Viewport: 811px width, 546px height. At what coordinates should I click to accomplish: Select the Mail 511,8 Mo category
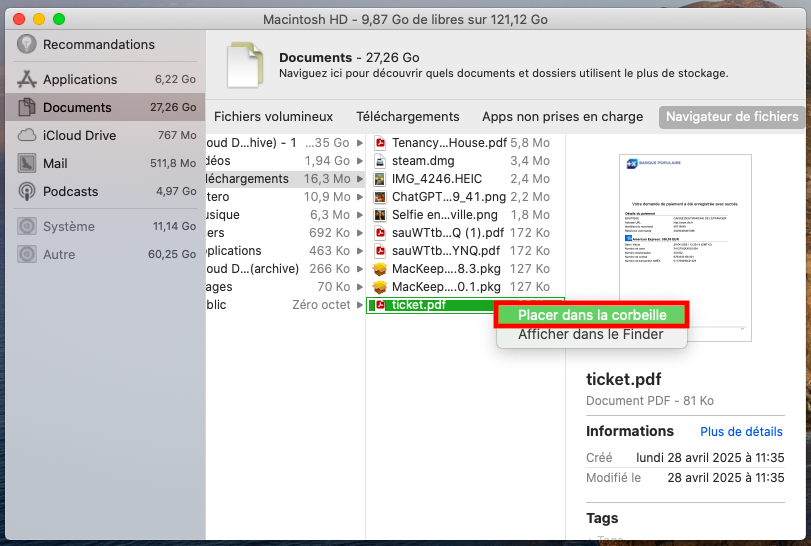tap(105, 163)
